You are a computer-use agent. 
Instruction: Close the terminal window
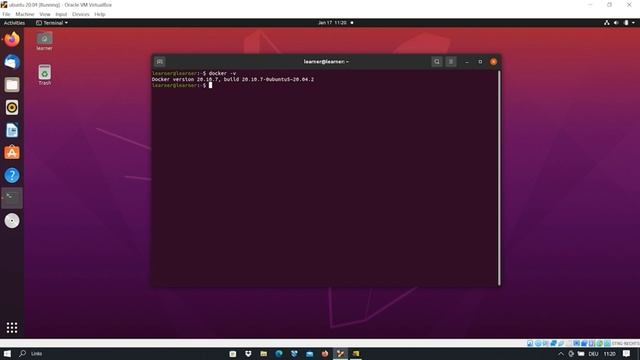(x=493, y=62)
